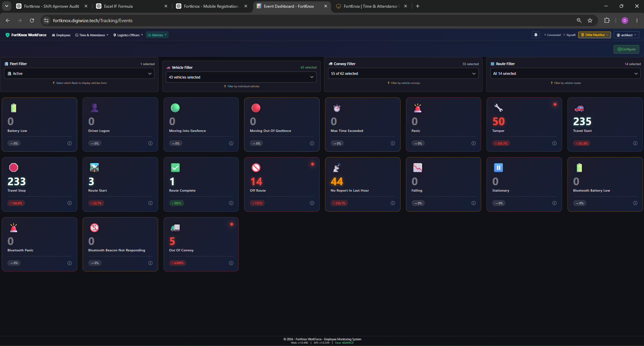Viewport: 644px width, 346px height.
Task: Switch to the Fortknox - Mobile Registration tab
Action: 211,6
